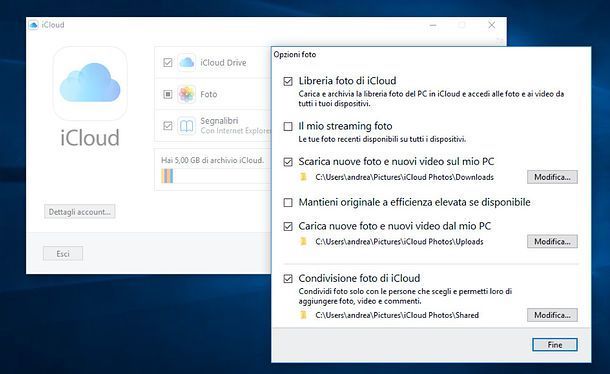Click the iCloud Drive cloud icon

[x=187, y=62]
